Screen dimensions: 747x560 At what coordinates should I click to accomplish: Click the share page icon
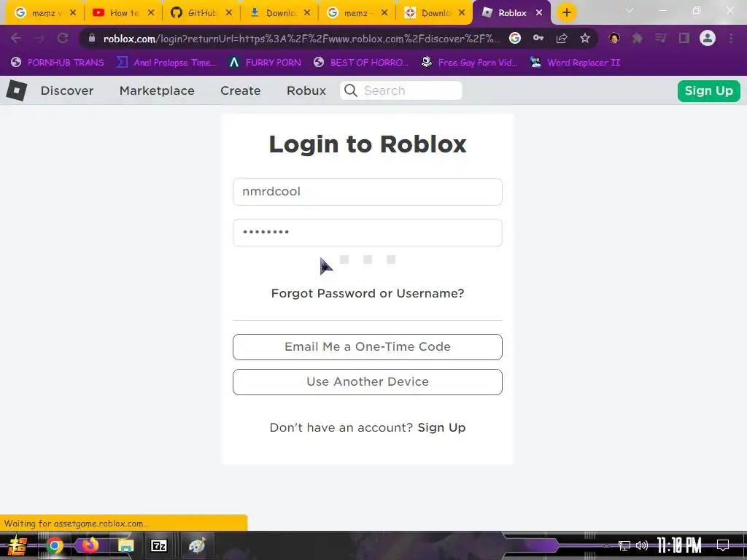tap(562, 38)
